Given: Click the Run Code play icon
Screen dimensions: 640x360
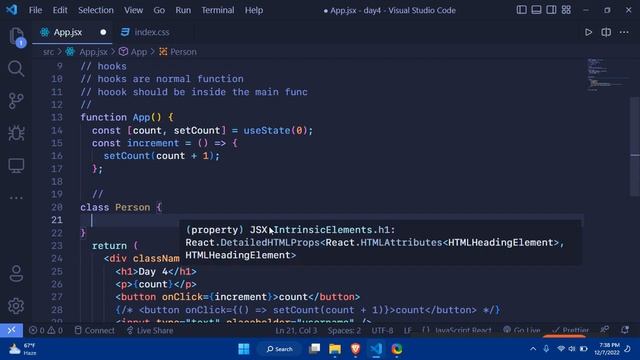Looking at the screenshot, I should coord(588,32).
